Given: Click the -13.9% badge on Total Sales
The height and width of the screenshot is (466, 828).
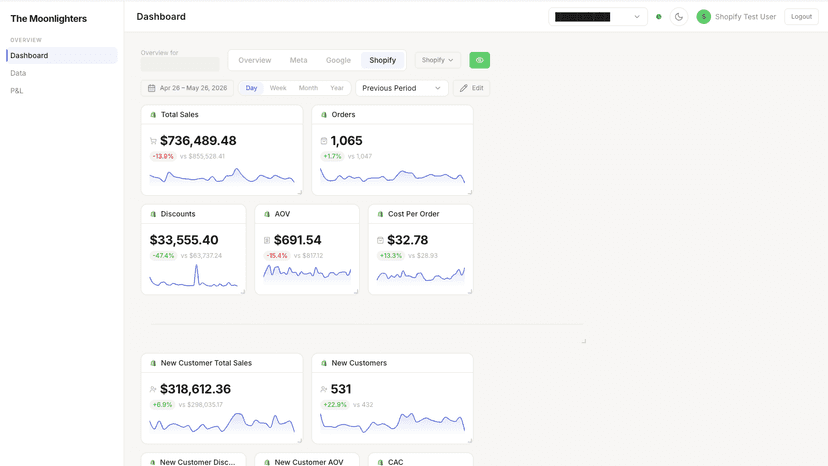Looking at the screenshot, I should (163, 156).
